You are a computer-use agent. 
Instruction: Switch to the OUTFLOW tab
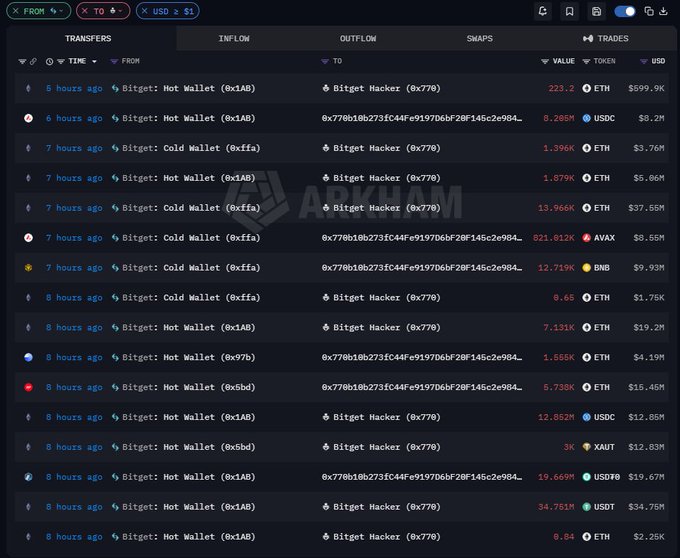(358, 38)
